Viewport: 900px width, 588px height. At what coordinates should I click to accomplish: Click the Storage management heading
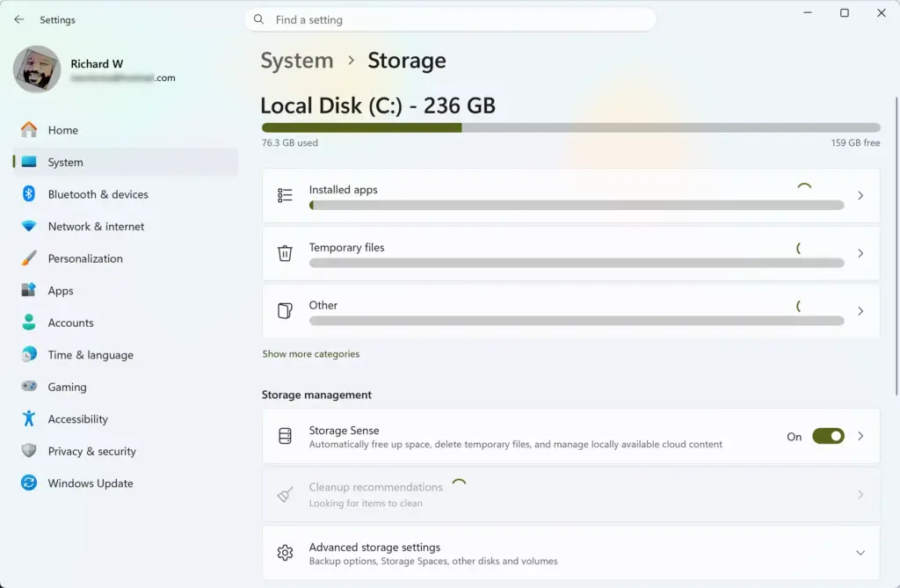[316, 395]
